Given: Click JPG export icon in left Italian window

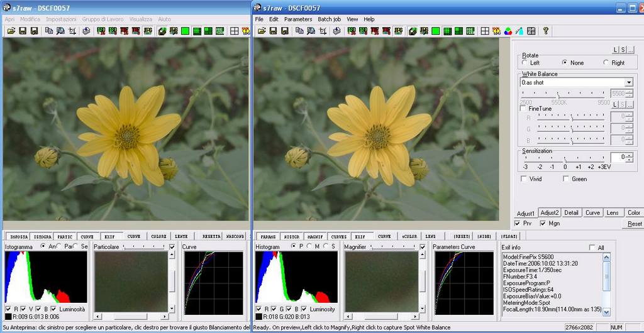Looking at the screenshot, I should (x=147, y=31).
